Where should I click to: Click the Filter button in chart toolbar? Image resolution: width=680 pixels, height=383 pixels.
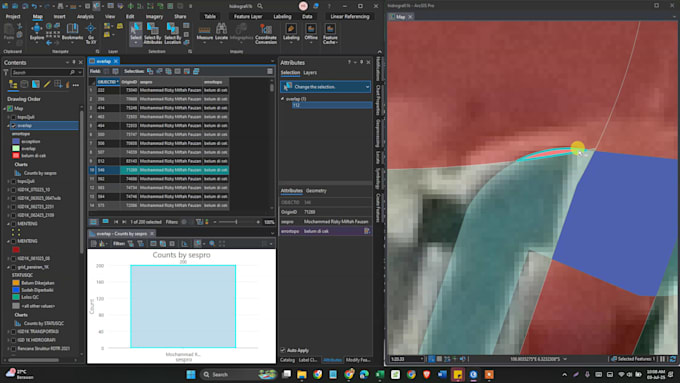click(x=118, y=243)
